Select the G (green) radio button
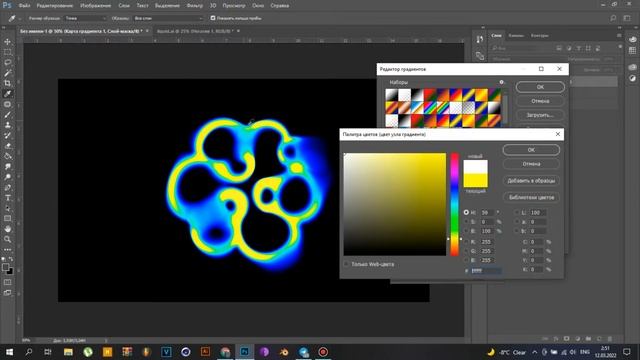The image size is (640, 360). click(466, 251)
